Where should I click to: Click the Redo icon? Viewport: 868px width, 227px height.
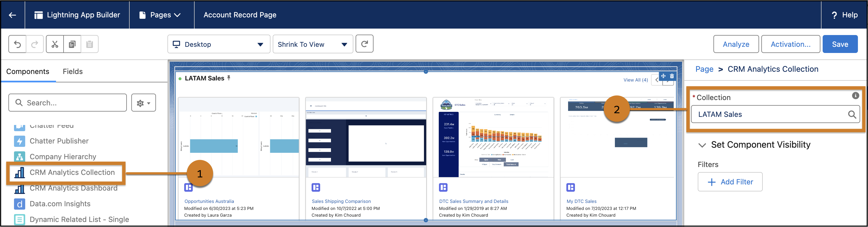click(35, 44)
